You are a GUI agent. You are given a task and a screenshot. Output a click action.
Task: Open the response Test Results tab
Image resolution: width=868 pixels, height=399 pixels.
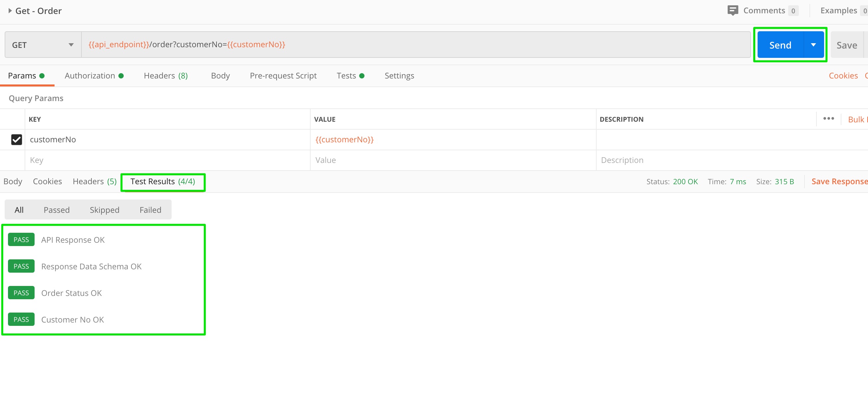[163, 182]
